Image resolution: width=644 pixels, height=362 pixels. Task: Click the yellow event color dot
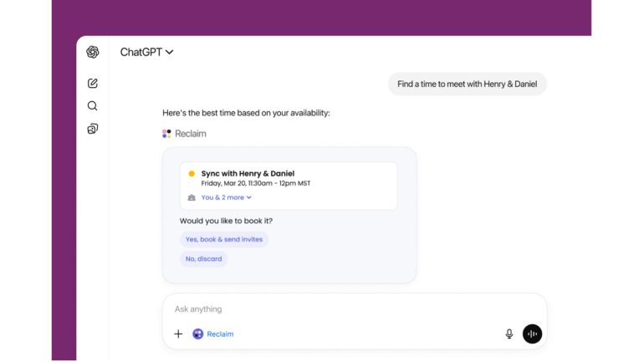(192, 174)
